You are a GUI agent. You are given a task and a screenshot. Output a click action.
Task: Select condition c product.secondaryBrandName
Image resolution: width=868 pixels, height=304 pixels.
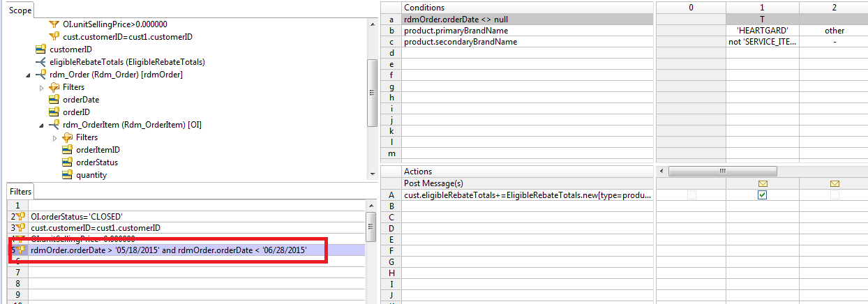click(528, 42)
